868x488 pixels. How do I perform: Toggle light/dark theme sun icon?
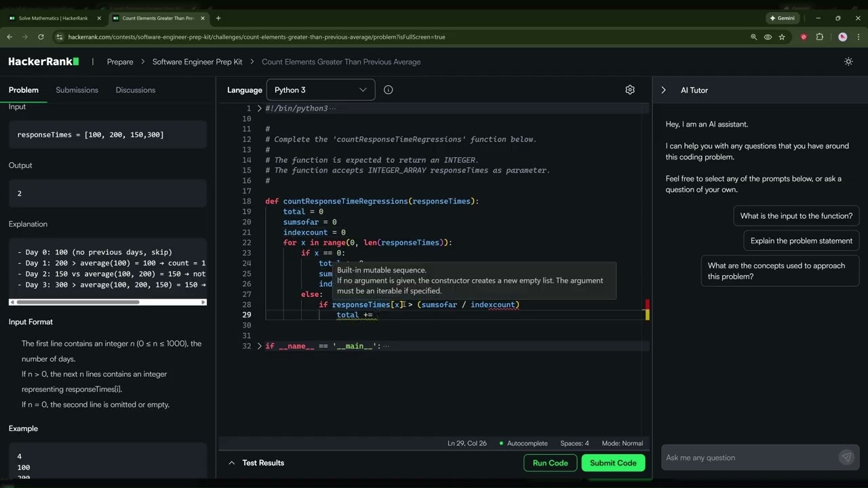(x=848, y=62)
